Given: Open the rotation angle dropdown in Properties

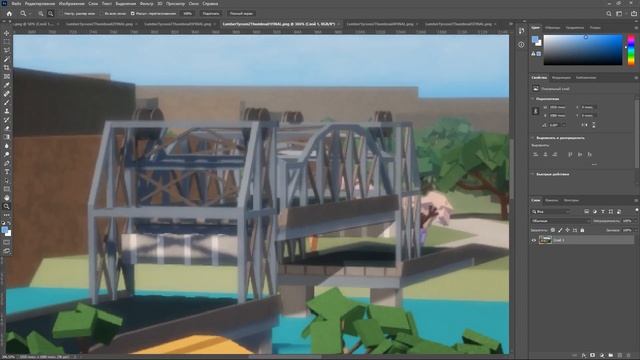Looking at the screenshot, I should 564,125.
